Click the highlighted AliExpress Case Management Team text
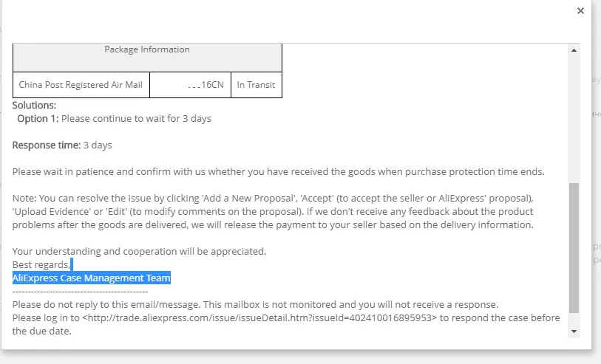 [x=91, y=278]
